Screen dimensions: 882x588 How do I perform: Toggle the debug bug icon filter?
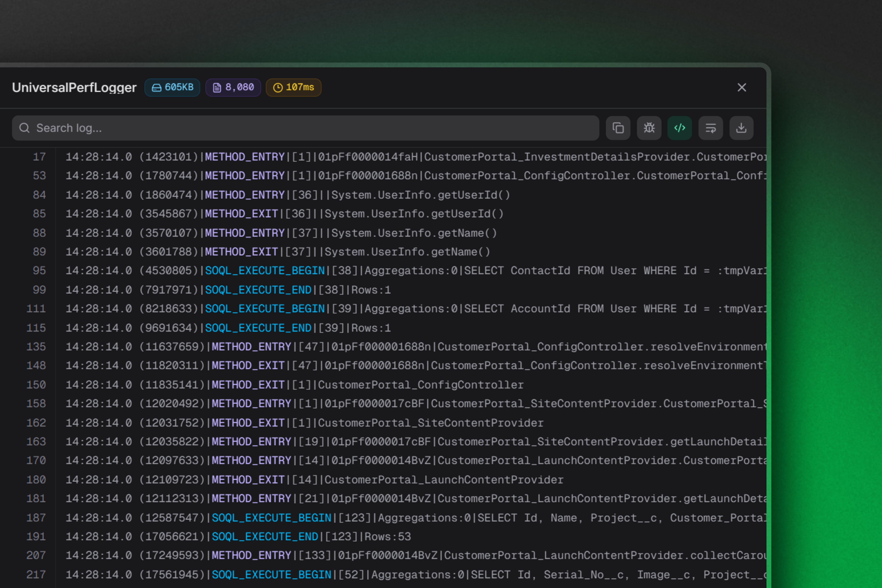click(649, 128)
